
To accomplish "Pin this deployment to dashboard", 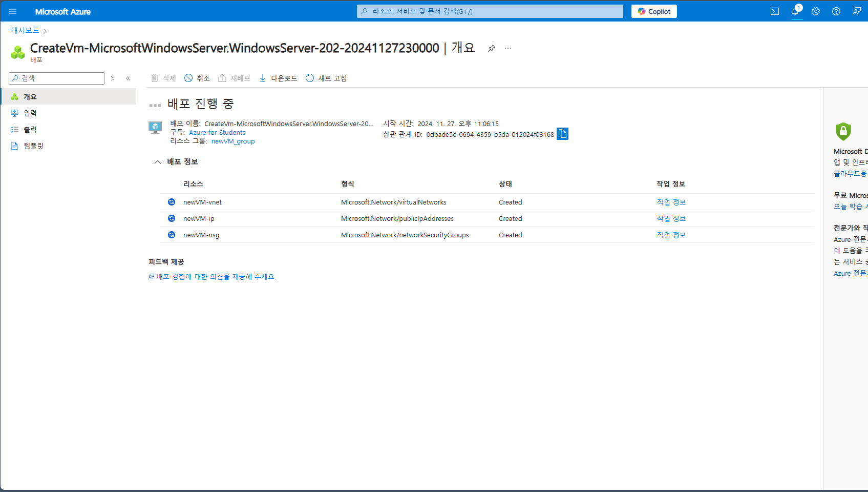I will (492, 48).
